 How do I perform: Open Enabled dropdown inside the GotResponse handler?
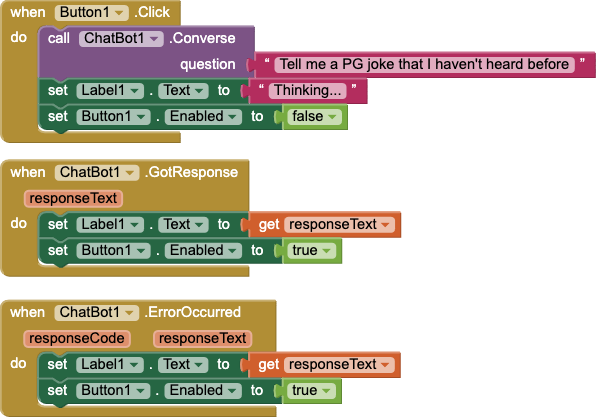click(203, 251)
